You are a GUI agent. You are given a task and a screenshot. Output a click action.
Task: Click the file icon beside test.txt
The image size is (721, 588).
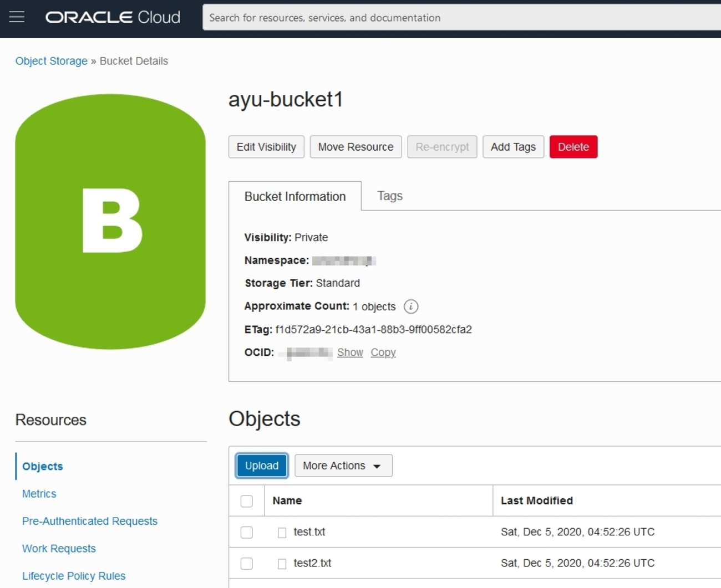click(x=282, y=533)
